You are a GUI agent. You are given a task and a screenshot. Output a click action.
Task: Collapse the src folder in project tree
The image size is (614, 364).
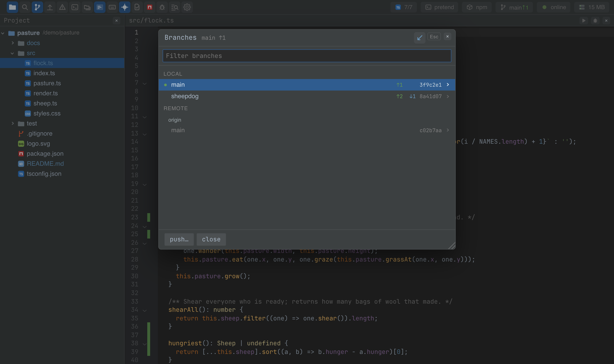click(x=12, y=53)
